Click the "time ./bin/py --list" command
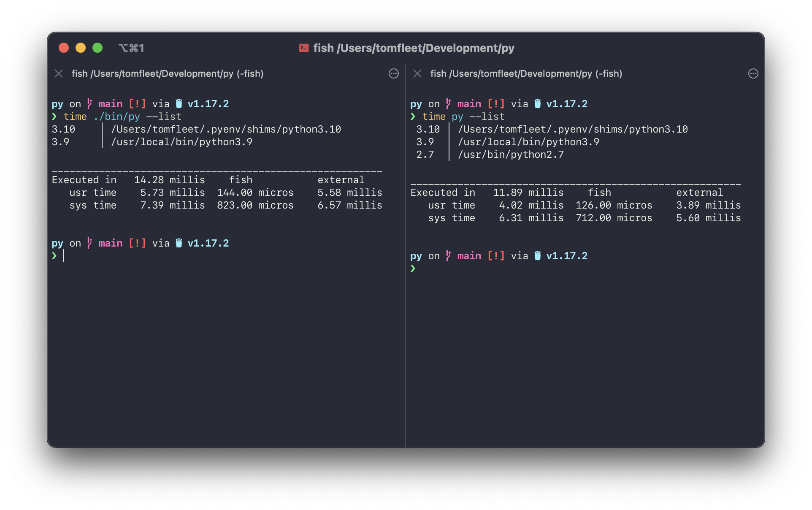This screenshot has height=510, width=812. (122, 117)
